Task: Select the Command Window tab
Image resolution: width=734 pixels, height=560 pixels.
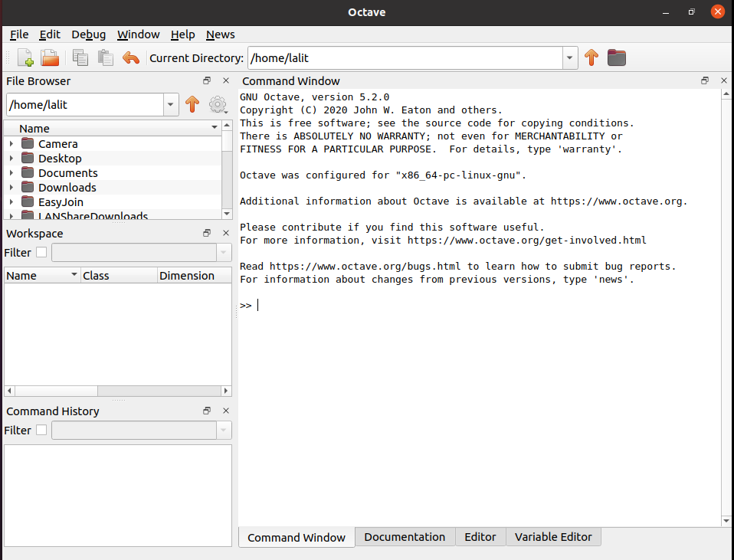Action: point(297,537)
